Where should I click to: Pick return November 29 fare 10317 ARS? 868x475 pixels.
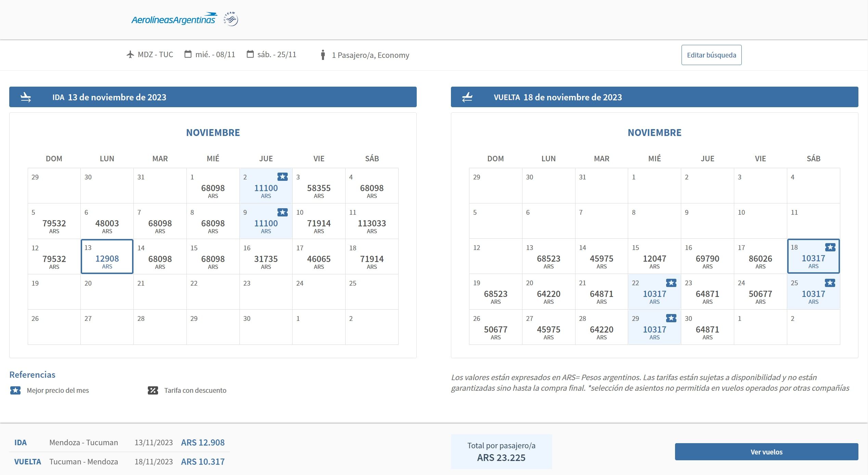pyautogui.click(x=654, y=329)
